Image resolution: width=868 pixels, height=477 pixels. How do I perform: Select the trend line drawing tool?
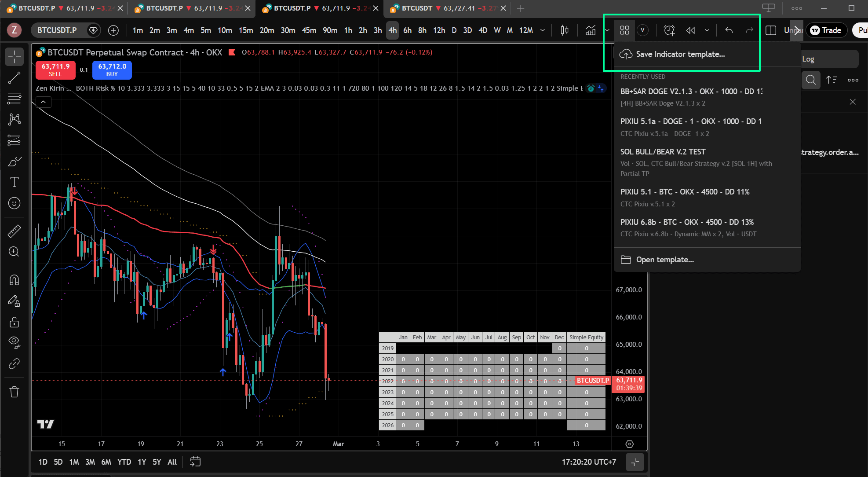(x=14, y=78)
